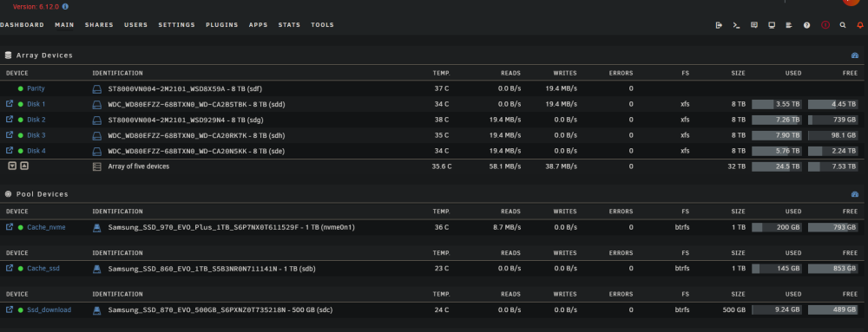This screenshot has height=332, width=868.
Task: Browse Disk 3 via its external-link icon
Action: 10,134
